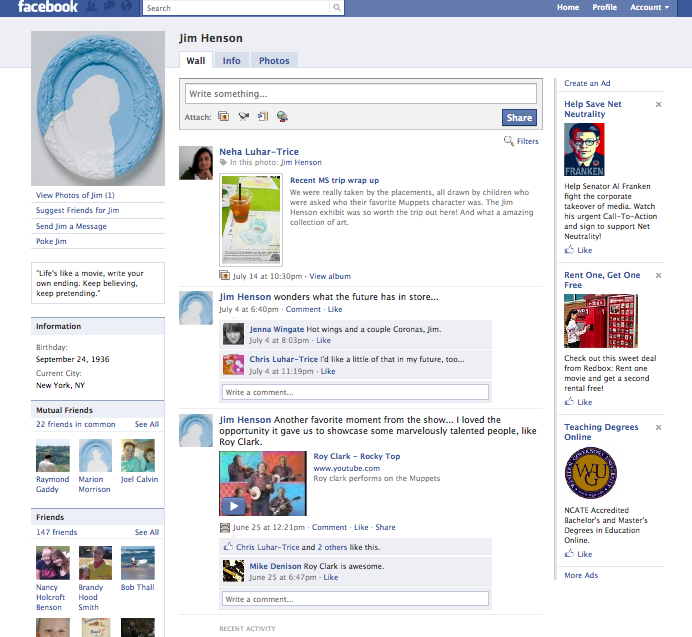This screenshot has width=692, height=637.
Task: Attach a video using the camera icon
Action: [x=244, y=117]
